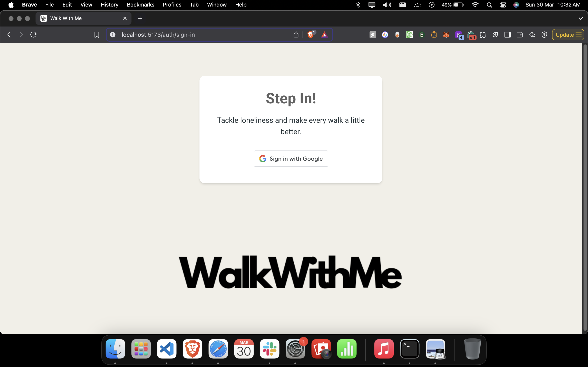Click Sign in with Google button
This screenshot has height=367, width=588.
(291, 158)
